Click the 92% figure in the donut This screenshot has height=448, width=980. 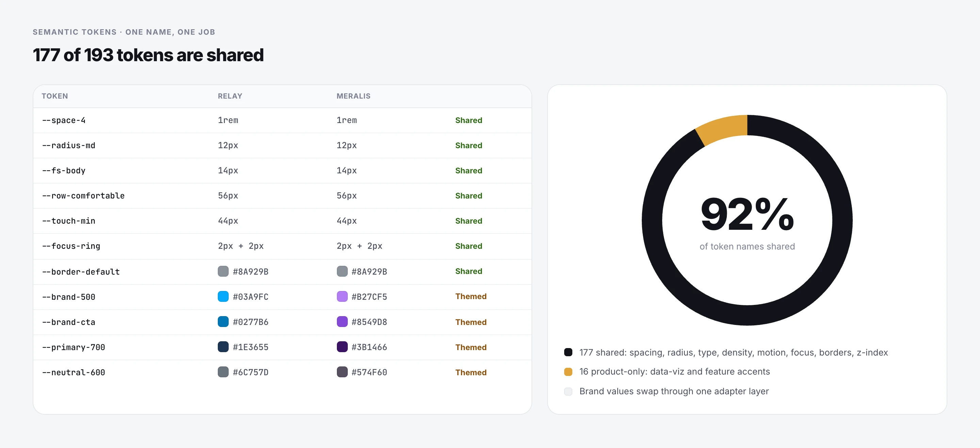(747, 214)
